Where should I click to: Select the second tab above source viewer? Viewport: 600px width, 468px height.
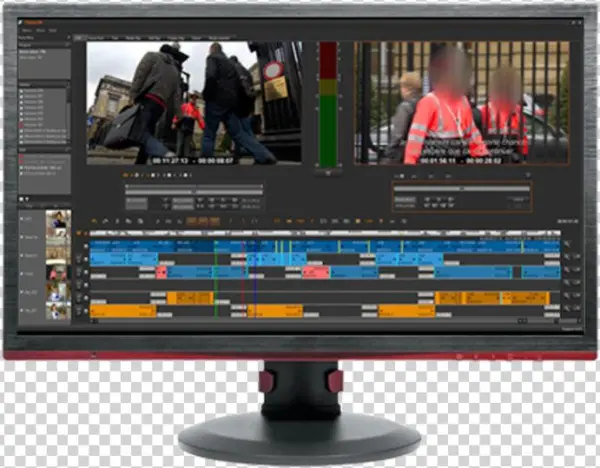pos(96,38)
